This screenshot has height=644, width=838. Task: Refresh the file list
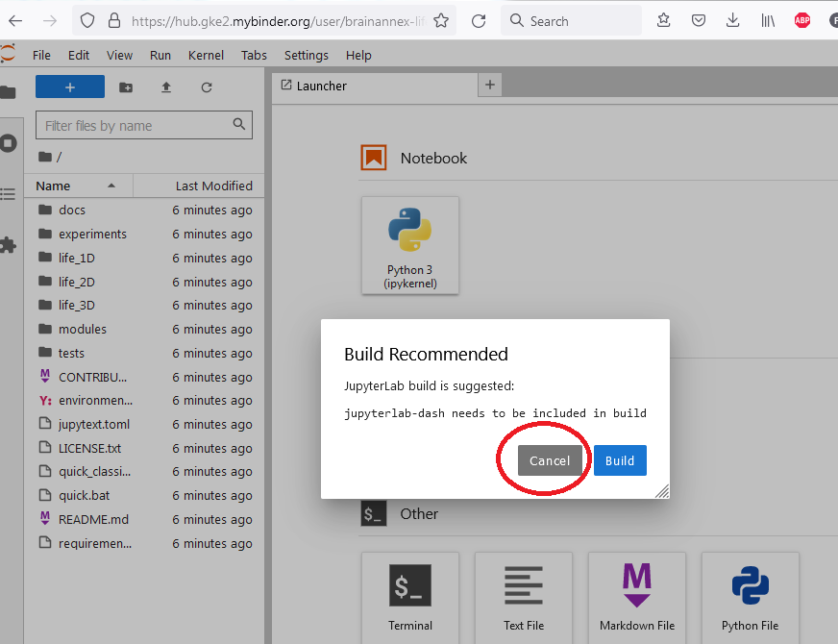pos(207,87)
